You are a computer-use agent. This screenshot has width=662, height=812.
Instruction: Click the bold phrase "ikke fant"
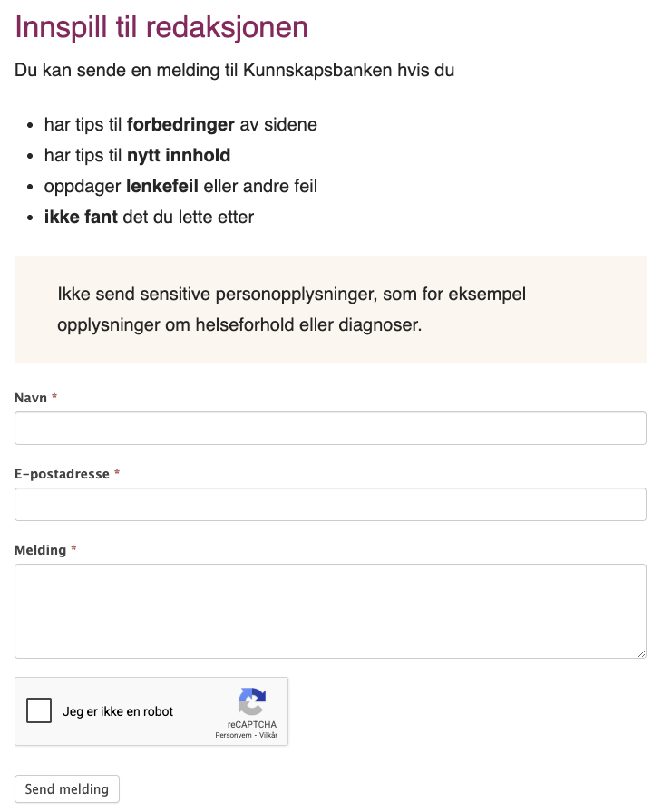80,217
